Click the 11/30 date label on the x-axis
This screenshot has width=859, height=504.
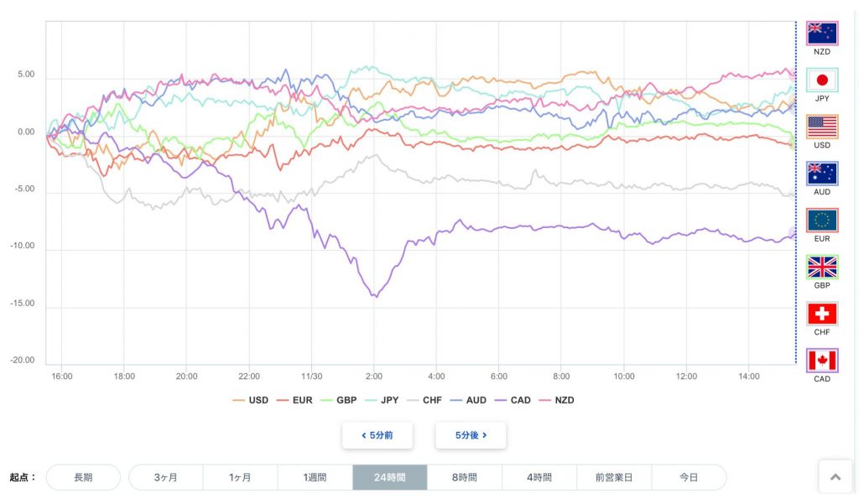click(312, 377)
